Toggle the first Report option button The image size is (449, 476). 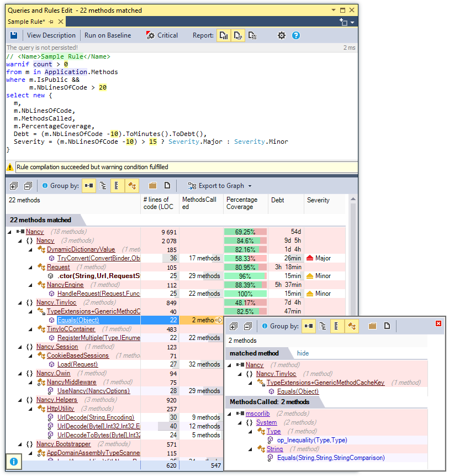tap(224, 35)
